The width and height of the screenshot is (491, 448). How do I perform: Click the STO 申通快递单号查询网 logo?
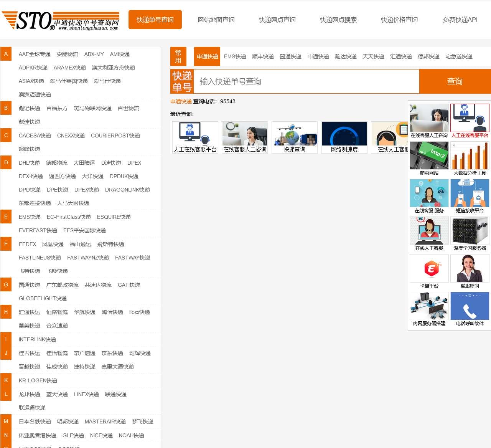(x=61, y=20)
